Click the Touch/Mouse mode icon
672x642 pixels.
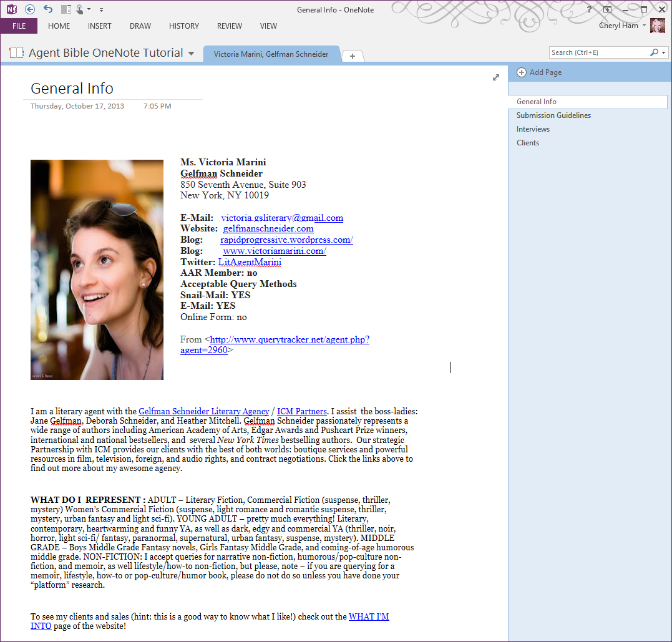coord(80,9)
